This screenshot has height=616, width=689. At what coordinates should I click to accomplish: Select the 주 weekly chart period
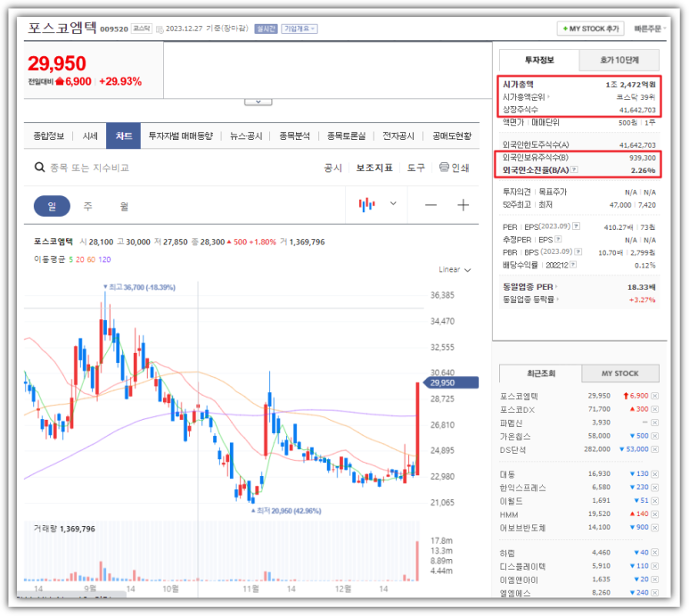tap(88, 206)
